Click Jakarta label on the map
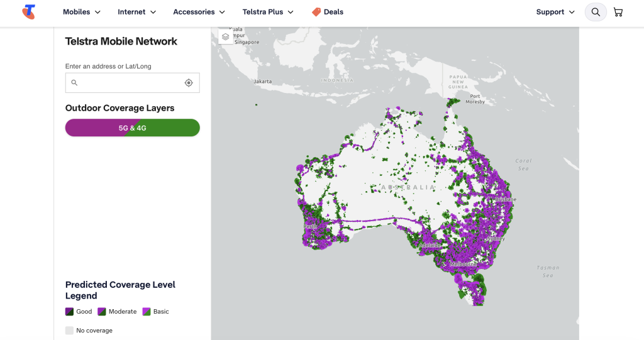This screenshot has width=644, height=340. tap(263, 81)
